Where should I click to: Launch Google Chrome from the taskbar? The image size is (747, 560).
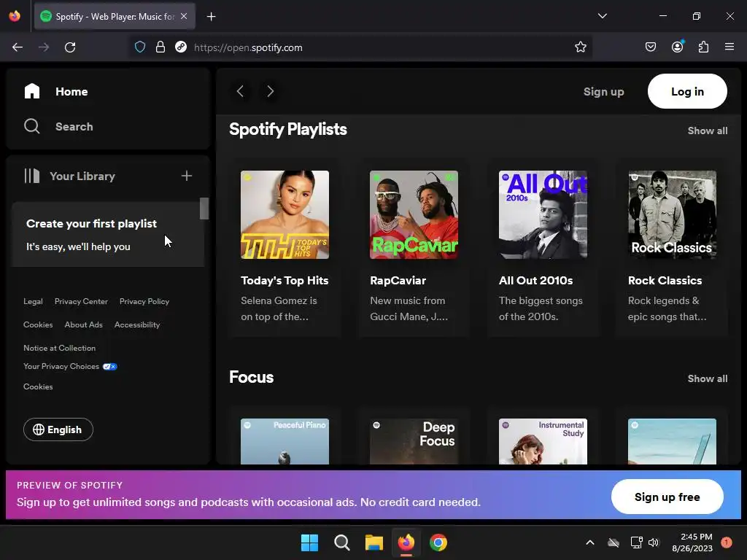(438, 542)
